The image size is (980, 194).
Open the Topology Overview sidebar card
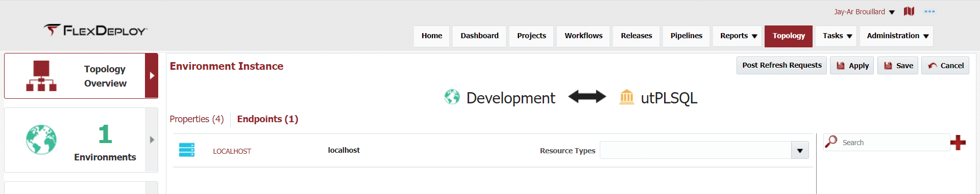81,76
